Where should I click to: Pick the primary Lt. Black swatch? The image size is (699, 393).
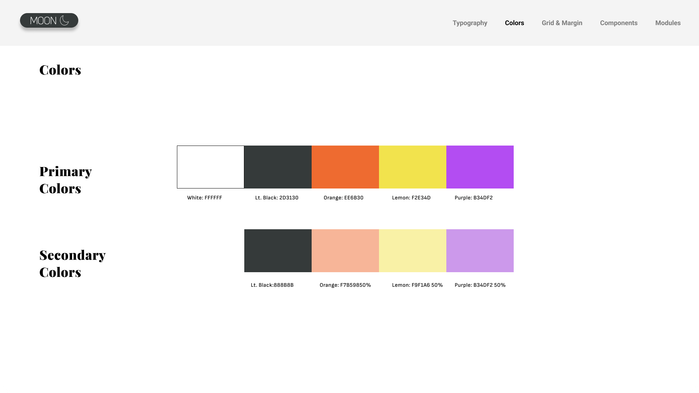point(278,167)
